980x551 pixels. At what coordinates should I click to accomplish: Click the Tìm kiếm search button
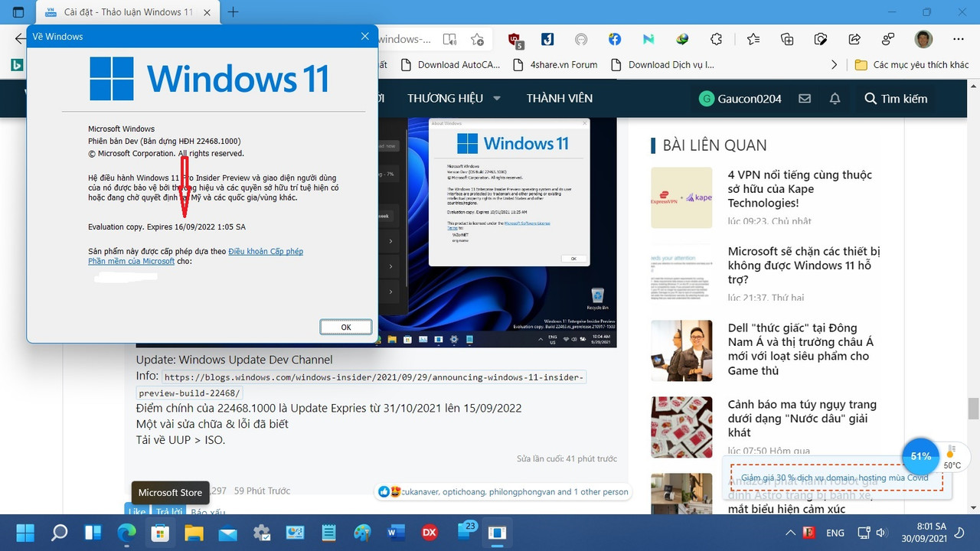coord(896,98)
